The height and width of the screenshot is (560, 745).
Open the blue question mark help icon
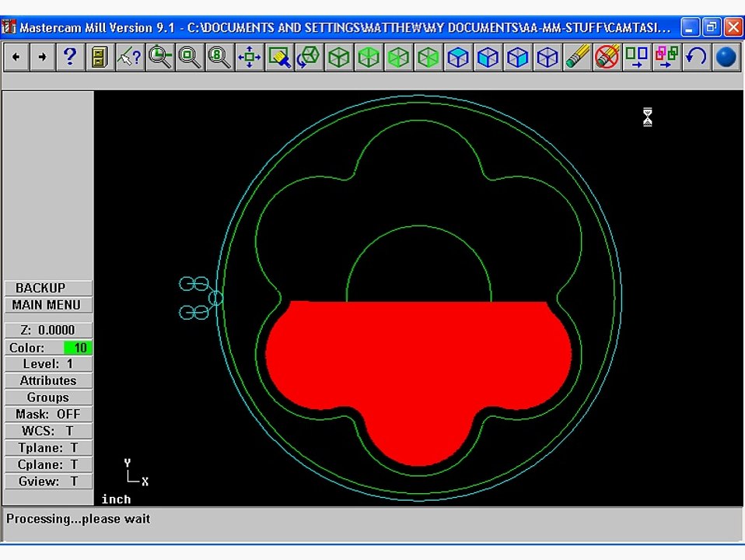pyautogui.click(x=70, y=57)
